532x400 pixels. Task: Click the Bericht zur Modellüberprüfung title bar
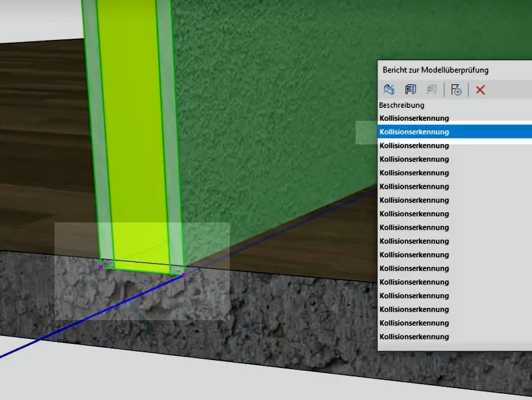point(454,70)
